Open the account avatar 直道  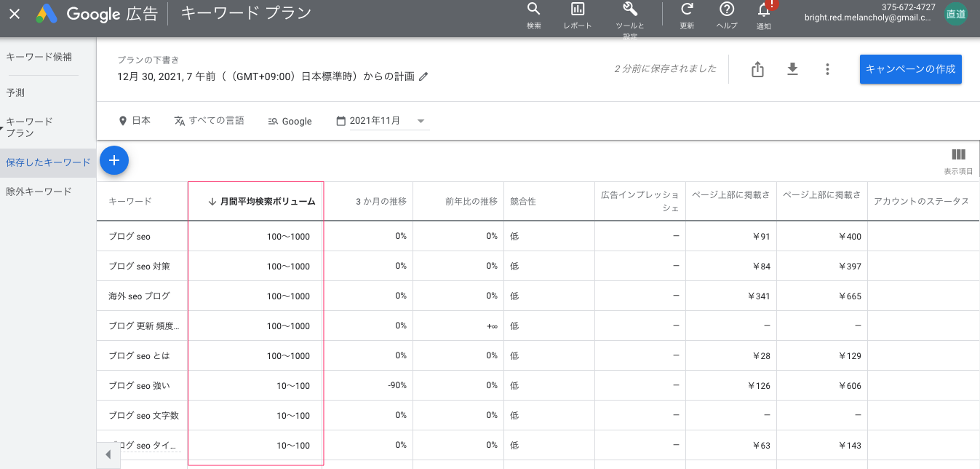[955, 14]
